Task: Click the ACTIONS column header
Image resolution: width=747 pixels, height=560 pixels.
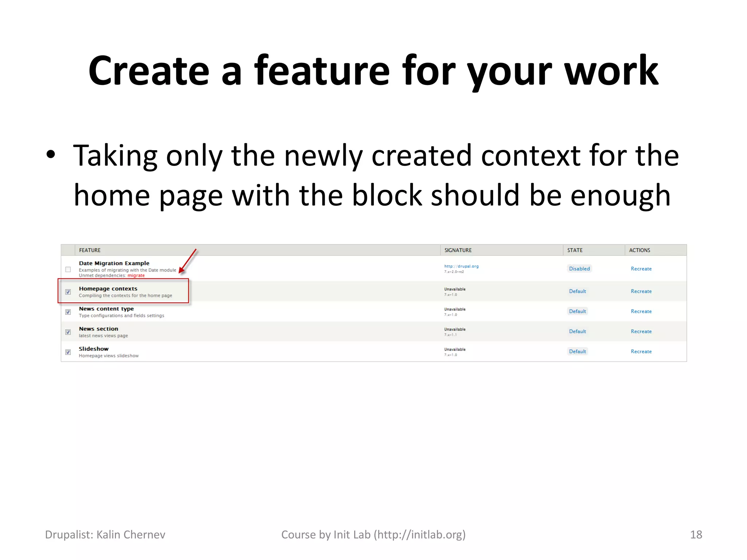Action: point(639,250)
